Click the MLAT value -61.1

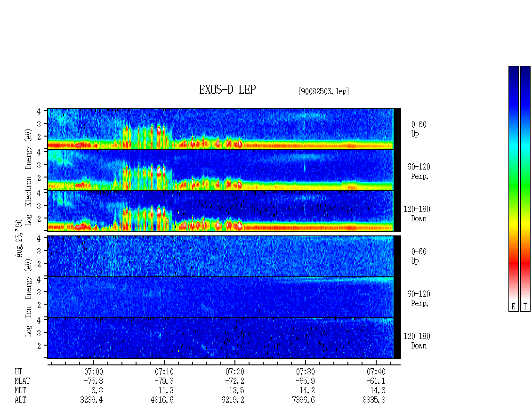point(376,381)
